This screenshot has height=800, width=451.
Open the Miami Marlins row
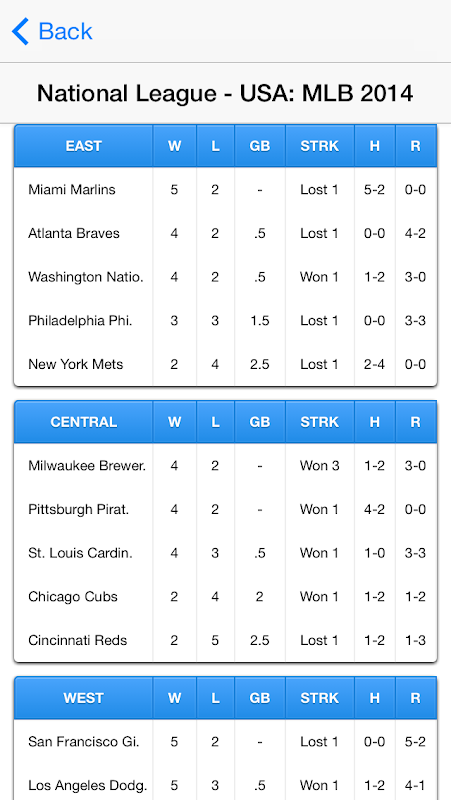(226, 190)
